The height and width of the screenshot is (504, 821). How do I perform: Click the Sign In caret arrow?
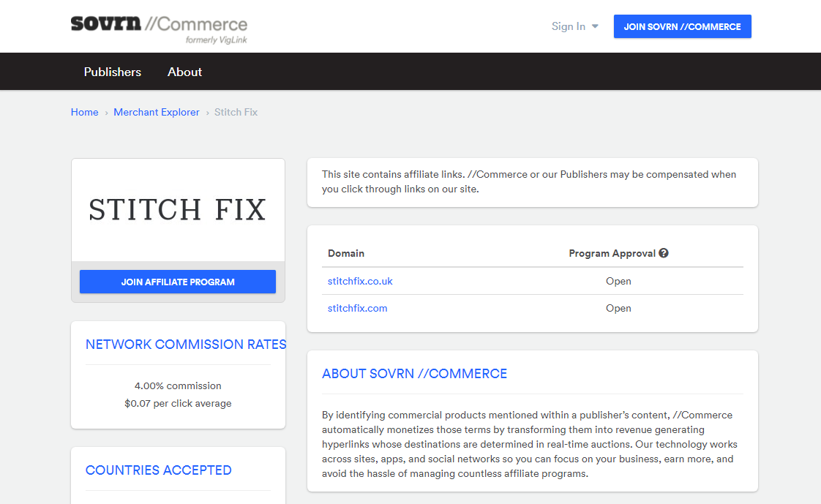click(x=595, y=26)
